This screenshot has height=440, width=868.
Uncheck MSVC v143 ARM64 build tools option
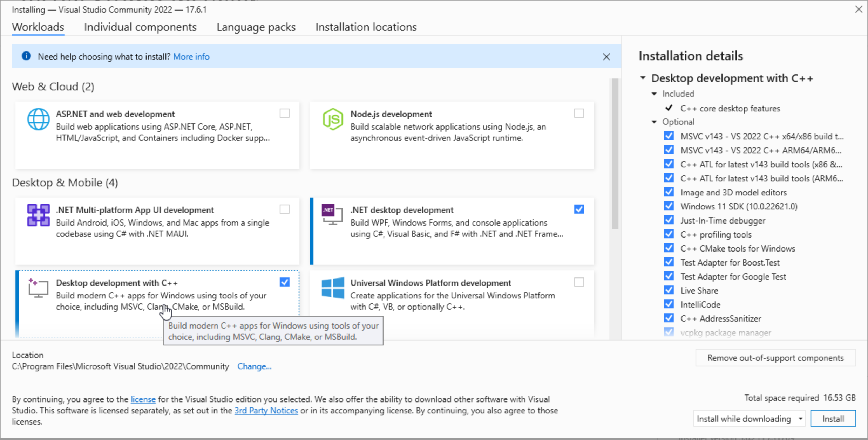669,150
